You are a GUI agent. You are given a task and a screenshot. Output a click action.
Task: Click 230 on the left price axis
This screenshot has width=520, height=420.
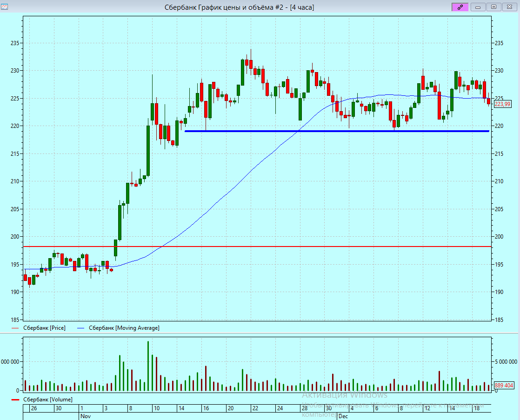(14, 71)
